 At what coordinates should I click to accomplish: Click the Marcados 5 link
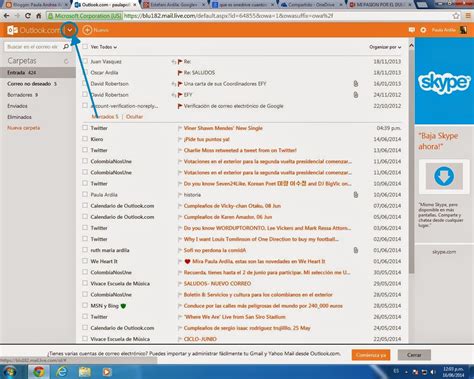pyautogui.click(x=105, y=117)
